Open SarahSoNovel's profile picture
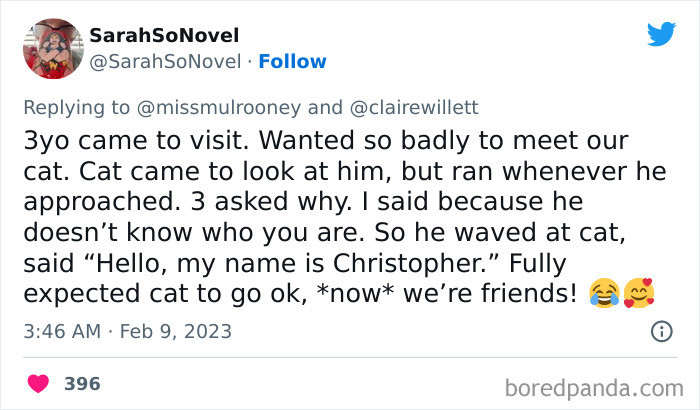The image size is (700, 410). click(51, 48)
